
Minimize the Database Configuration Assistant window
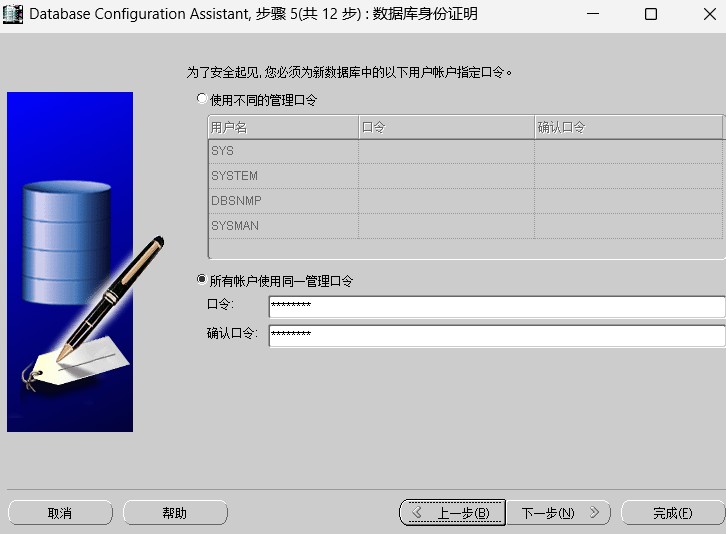(593, 14)
